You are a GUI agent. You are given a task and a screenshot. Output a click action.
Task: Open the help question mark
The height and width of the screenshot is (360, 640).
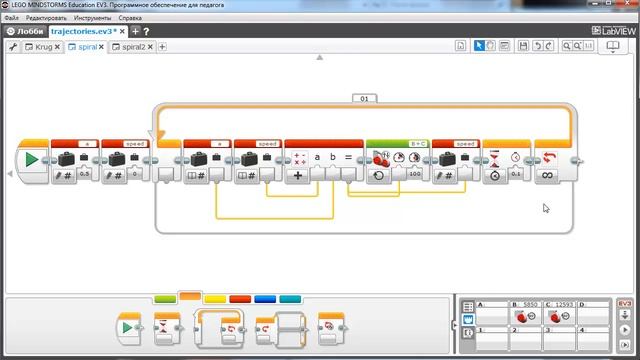pos(146,31)
